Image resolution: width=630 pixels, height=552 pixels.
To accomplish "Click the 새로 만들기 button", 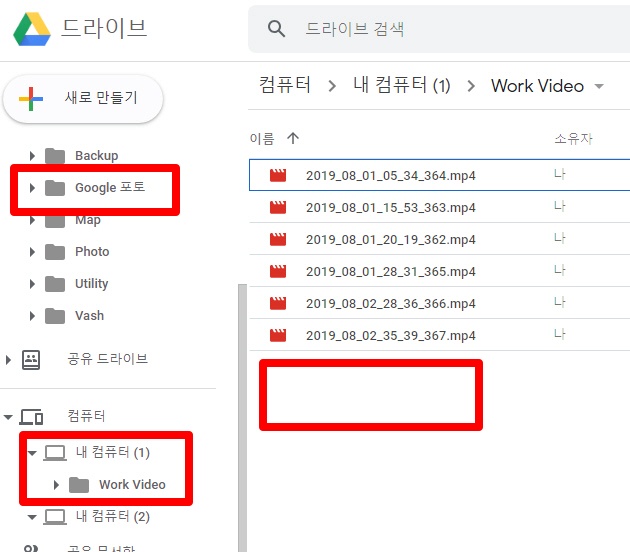I will [83, 98].
